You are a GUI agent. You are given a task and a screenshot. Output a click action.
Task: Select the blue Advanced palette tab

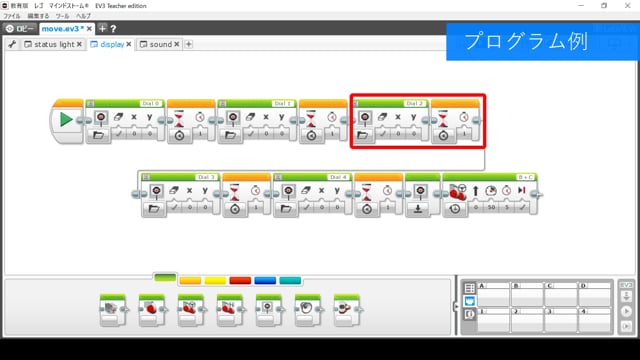(265, 280)
